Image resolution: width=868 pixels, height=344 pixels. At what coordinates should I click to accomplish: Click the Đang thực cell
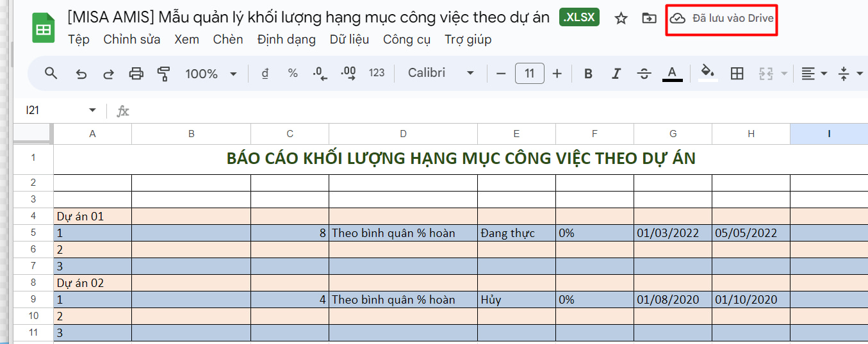[x=516, y=233]
